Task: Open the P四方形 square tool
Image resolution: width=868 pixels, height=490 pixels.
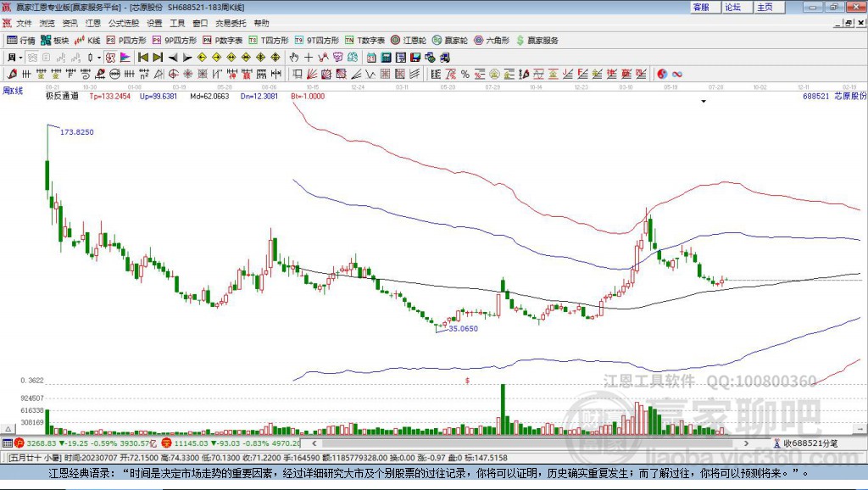Action: pos(126,41)
